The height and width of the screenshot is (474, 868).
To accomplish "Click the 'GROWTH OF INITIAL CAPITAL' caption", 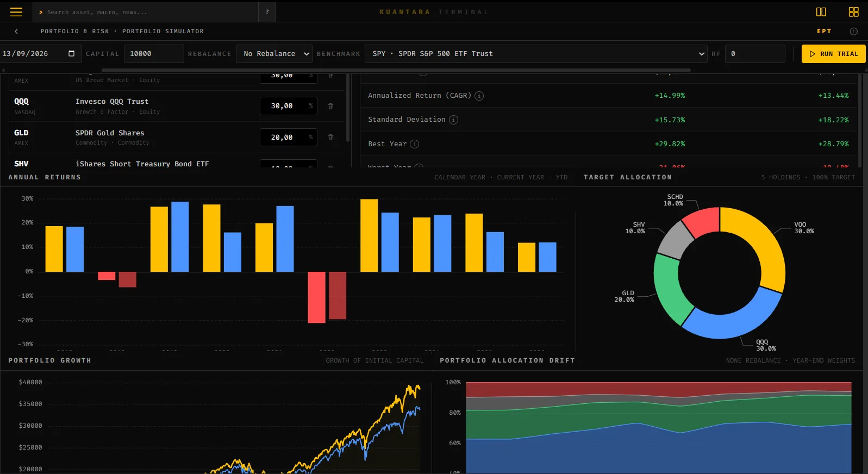I will (374, 360).
